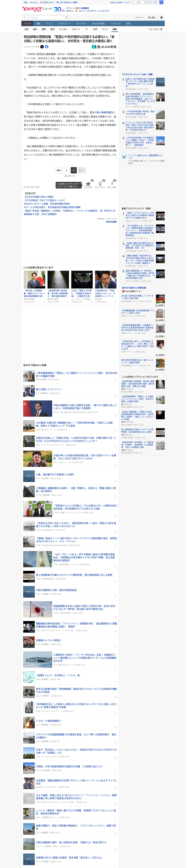Open the トマホーク実射試験終了 article
The image size is (186, 868).
coord(49,721)
